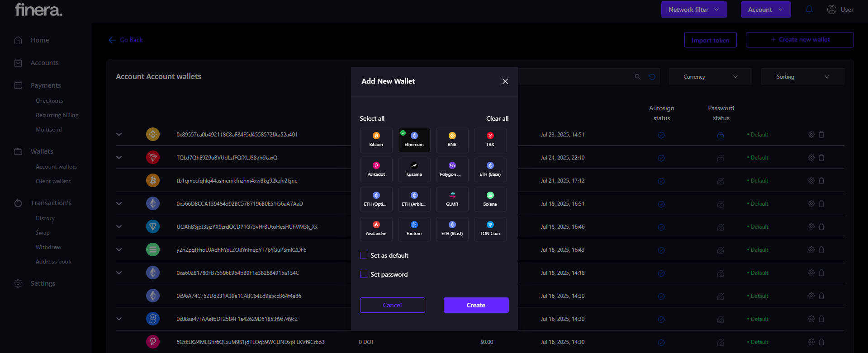Click the refresh icon beside the search

(652, 77)
